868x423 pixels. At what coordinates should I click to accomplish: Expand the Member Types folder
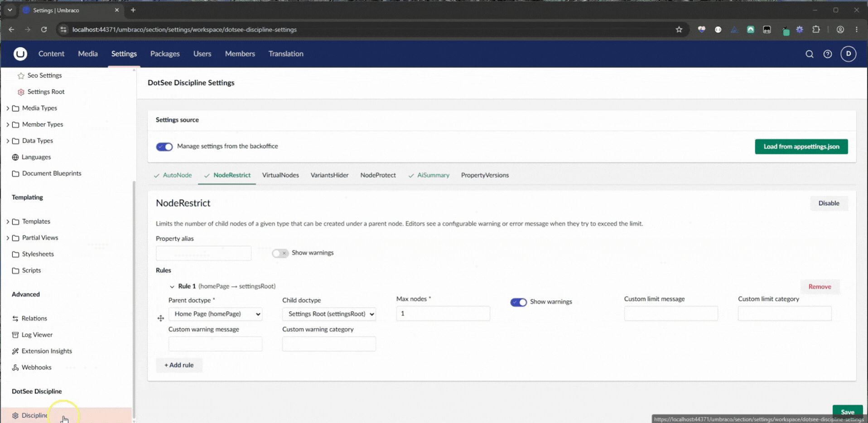8,125
